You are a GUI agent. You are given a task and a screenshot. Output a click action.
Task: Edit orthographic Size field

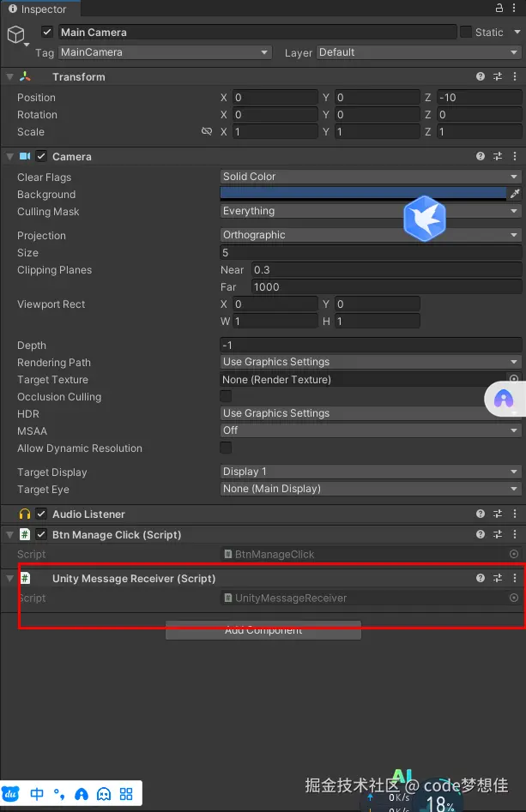click(371, 252)
